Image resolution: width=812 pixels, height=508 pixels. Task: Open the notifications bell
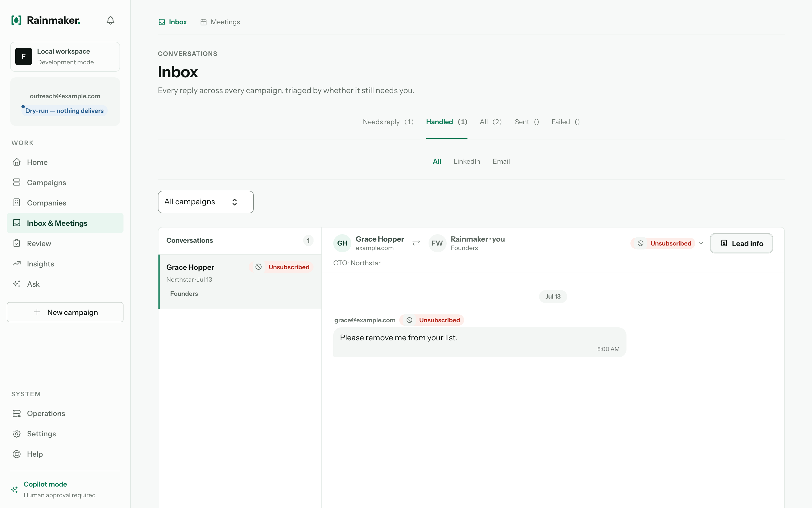tap(111, 21)
